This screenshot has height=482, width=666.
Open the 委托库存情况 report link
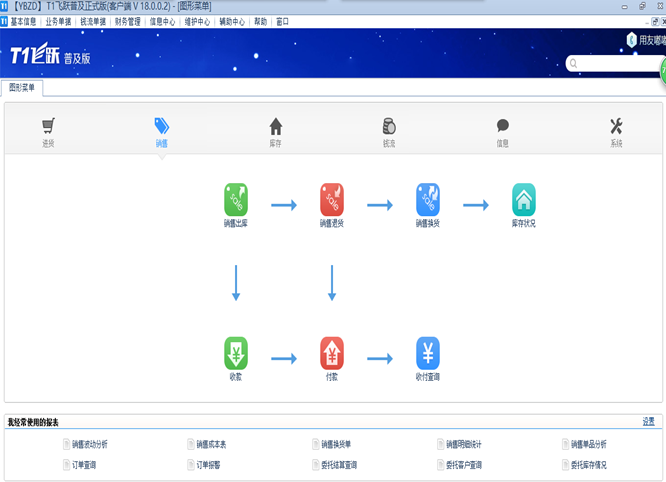[x=588, y=465]
